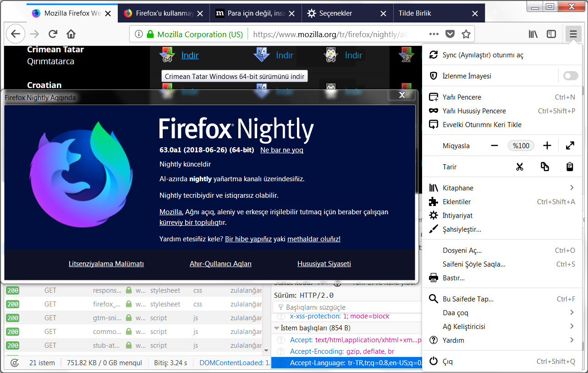The image size is (588, 373).
Task: Click the Copy icon in Tarir row
Action: click(544, 167)
